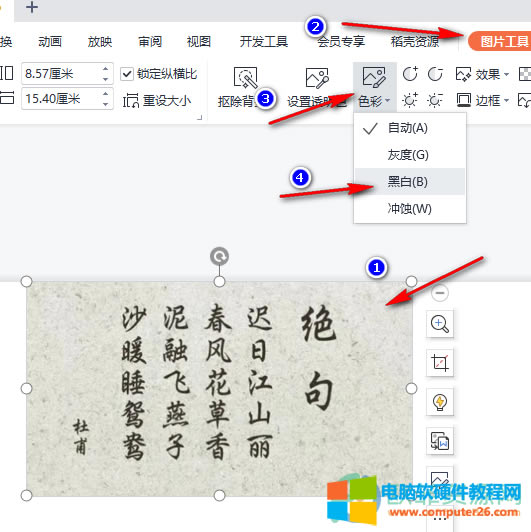Screen dimensions: 531x532
Task: Click the picture-to-text conversion icon
Action: (440, 441)
